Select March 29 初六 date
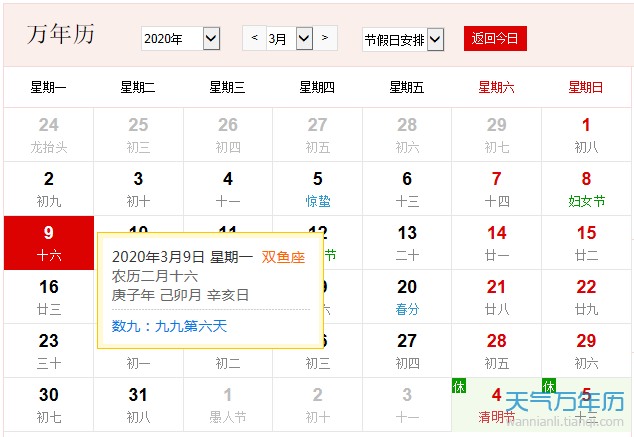 pos(586,351)
